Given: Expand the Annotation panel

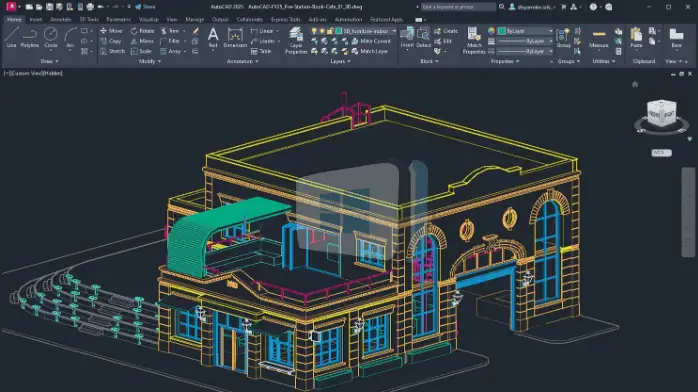Looking at the screenshot, I should pyautogui.click(x=243, y=61).
